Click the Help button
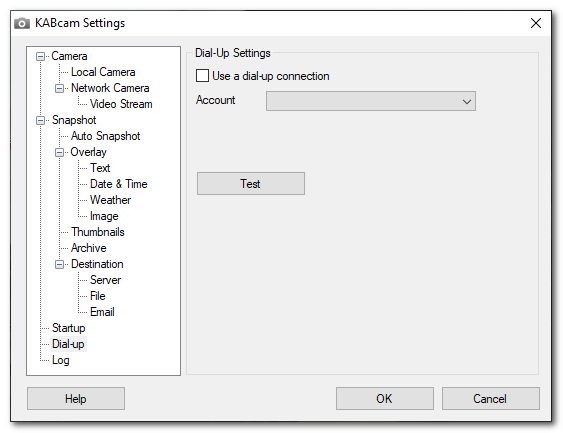This screenshot has width=563, height=433. [x=76, y=399]
